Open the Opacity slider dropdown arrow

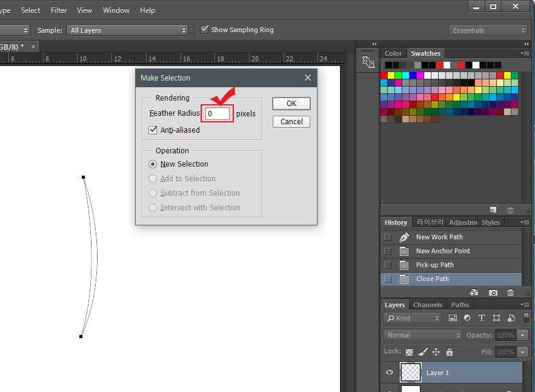point(522,335)
